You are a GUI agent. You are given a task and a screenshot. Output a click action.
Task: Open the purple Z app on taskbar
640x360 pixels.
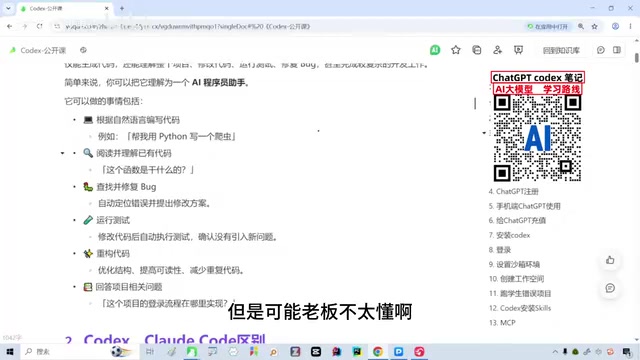pyautogui.click(x=295, y=351)
